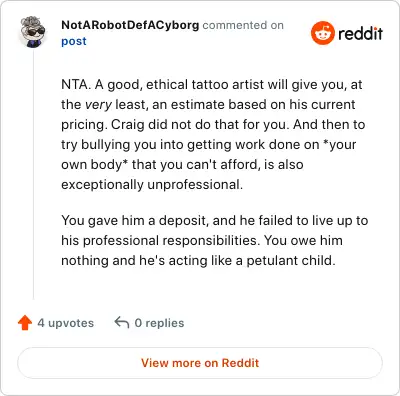
Task: Open the "0 replies" label
Action: pyautogui.click(x=159, y=323)
